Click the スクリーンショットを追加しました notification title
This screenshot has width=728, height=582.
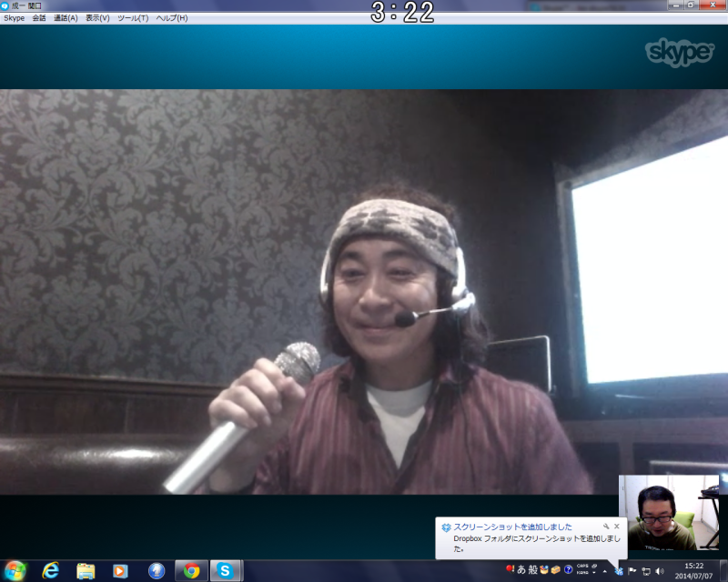tap(512, 527)
